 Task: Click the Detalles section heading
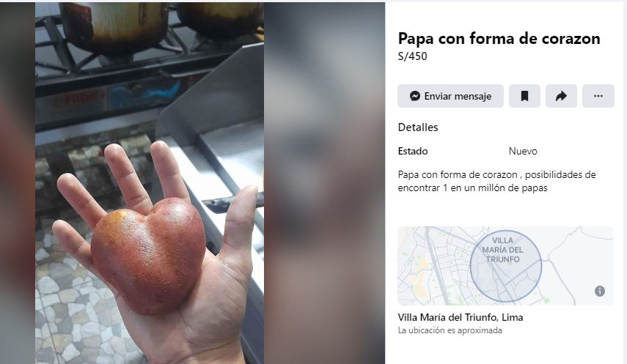(418, 127)
